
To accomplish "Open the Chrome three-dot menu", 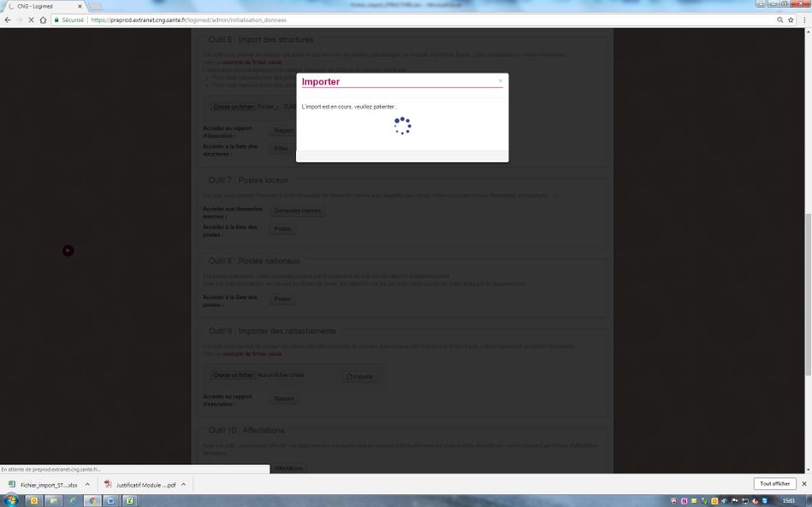I will [x=805, y=21].
